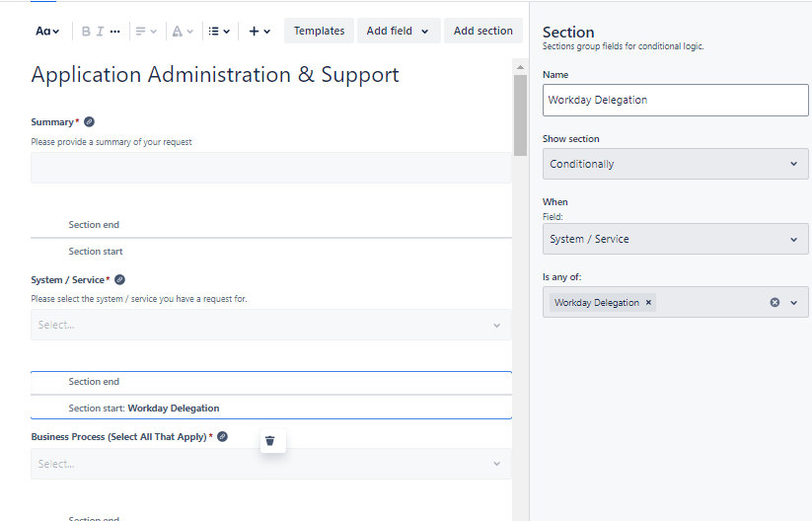Open the Add field dropdown
This screenshot has height=521, width=812.
399,31
